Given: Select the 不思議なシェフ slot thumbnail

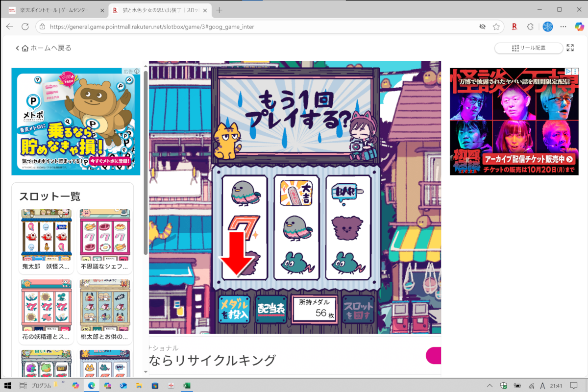Looking at the screenshot, I should tap(105, 240).
